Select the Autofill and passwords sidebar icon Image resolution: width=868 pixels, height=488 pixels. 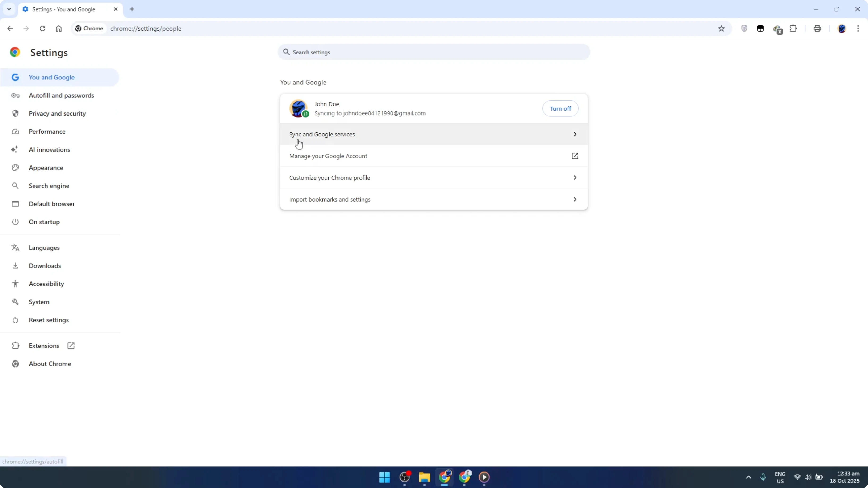[x=15, y=95]
